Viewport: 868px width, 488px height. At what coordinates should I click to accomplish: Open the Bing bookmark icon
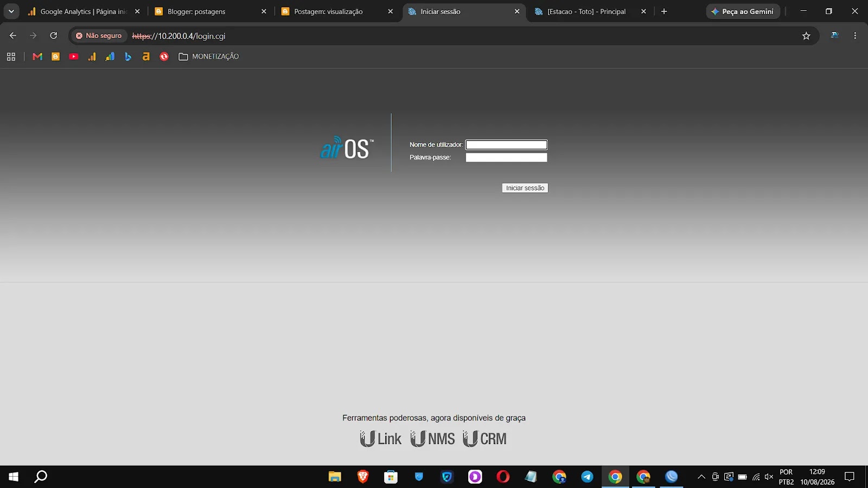(x=128, y=56)
